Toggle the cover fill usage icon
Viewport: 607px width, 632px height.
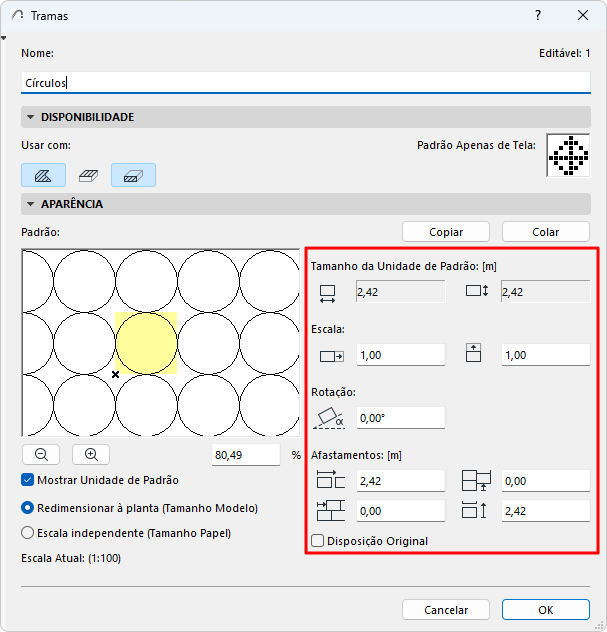[x=88, y=175]
